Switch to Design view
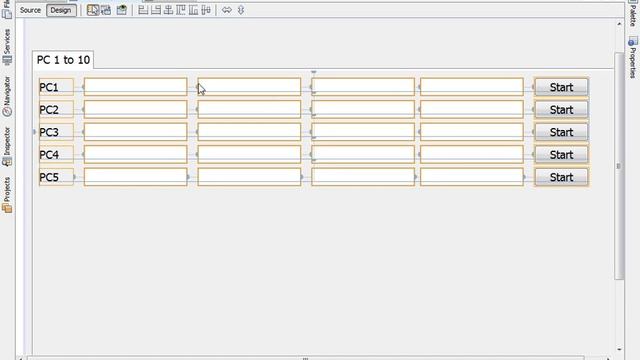The image size is (640, 360). [x=61, y=10]
